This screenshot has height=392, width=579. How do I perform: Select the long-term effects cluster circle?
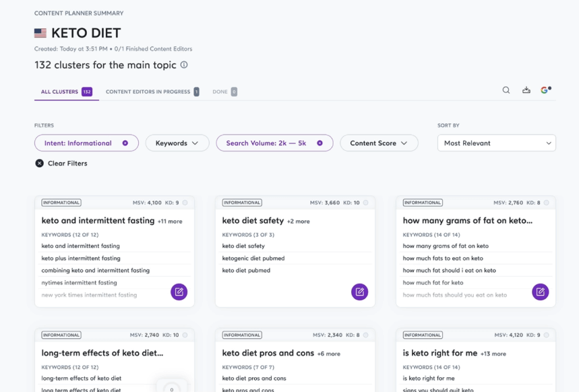[185, 335]
